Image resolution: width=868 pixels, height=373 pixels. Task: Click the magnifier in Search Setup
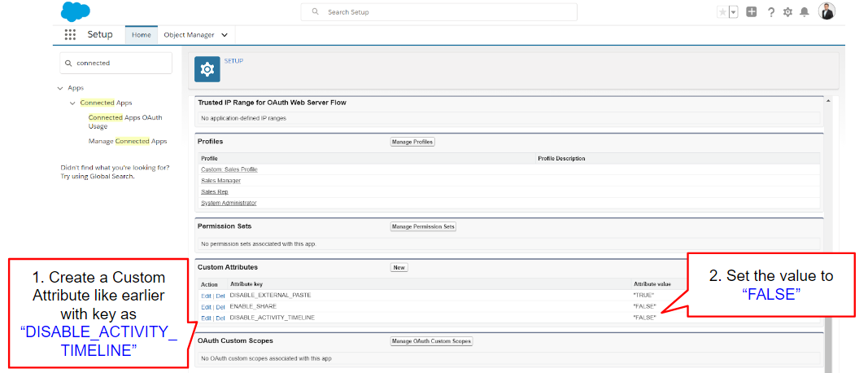pos(315,11)
